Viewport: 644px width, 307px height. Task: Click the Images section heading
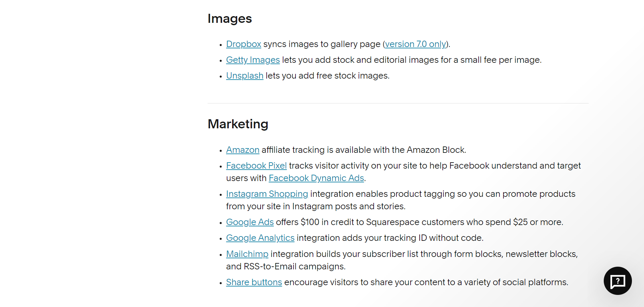pyautogui.click(x=230, y=18)
